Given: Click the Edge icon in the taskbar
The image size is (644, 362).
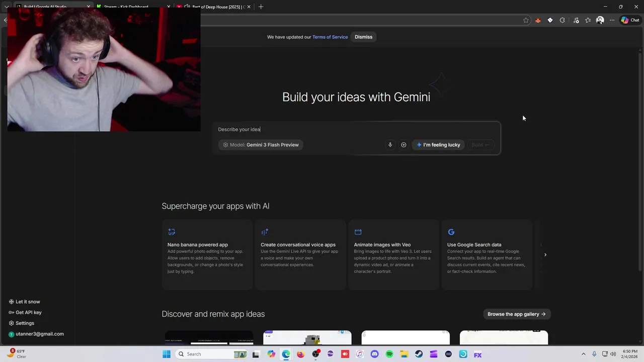Looking at the screenshot, I should pyautogui.click(x=286, y=354).
